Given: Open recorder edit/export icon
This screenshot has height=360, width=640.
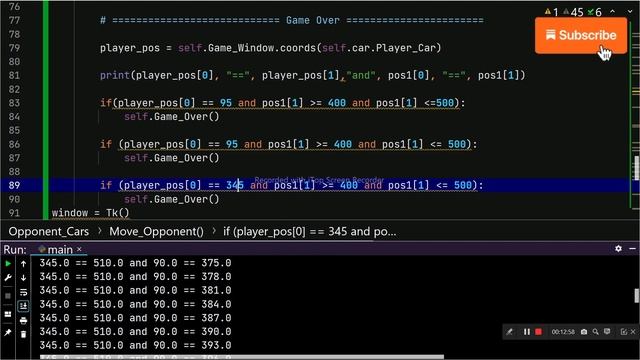Looking at the screenshot, I should click(623, 332).
